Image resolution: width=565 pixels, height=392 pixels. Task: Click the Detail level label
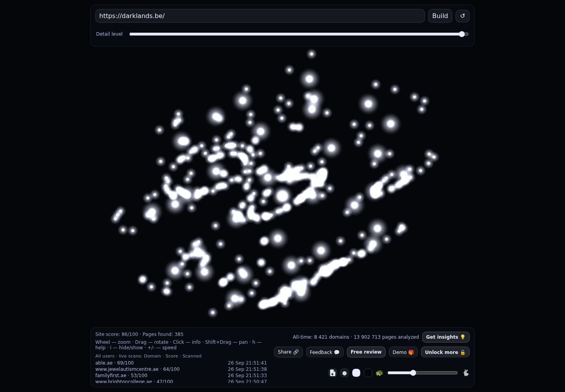pos(109,34)
